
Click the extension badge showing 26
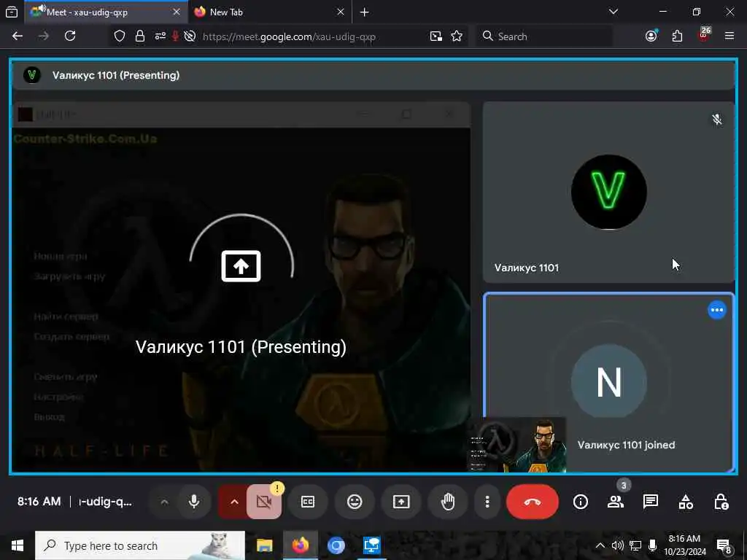(x=704, y=35)
